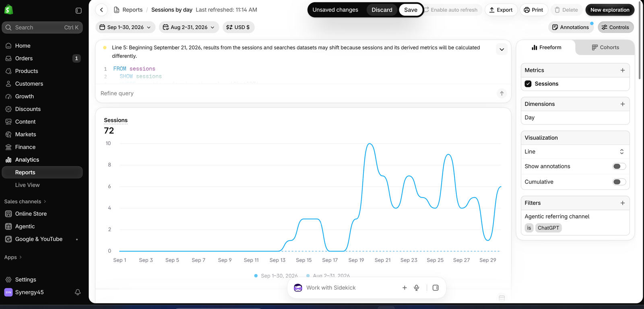Expand the Sales channels section

click(25, 202)
